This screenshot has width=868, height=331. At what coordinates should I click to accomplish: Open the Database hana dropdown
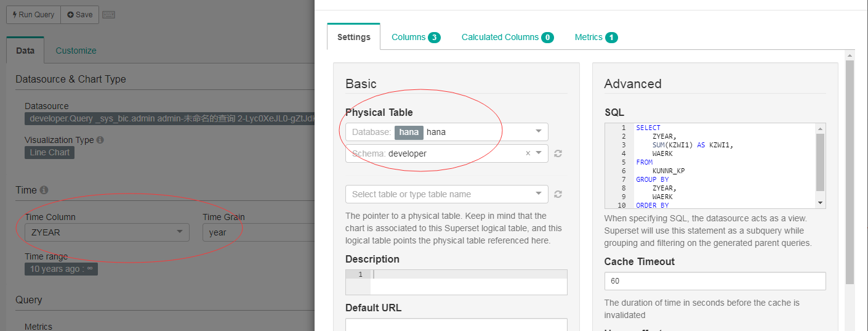point(447,132)
